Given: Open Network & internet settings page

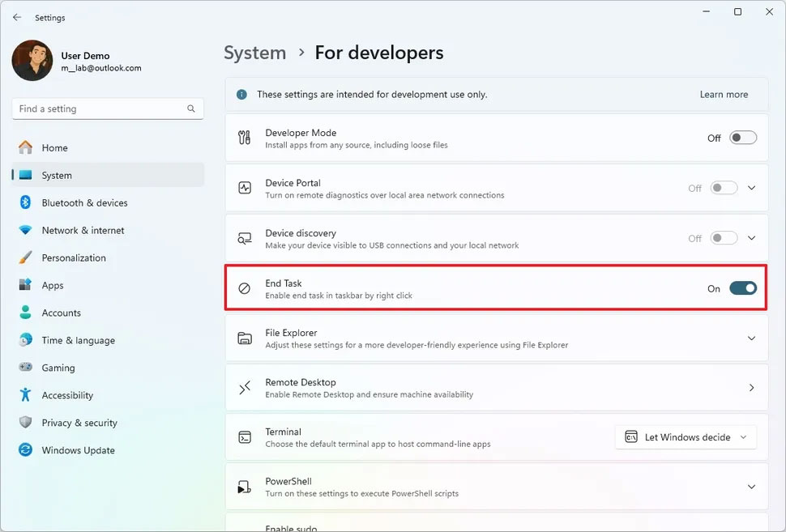Looking at the screenshot, I should click(83, 230).
